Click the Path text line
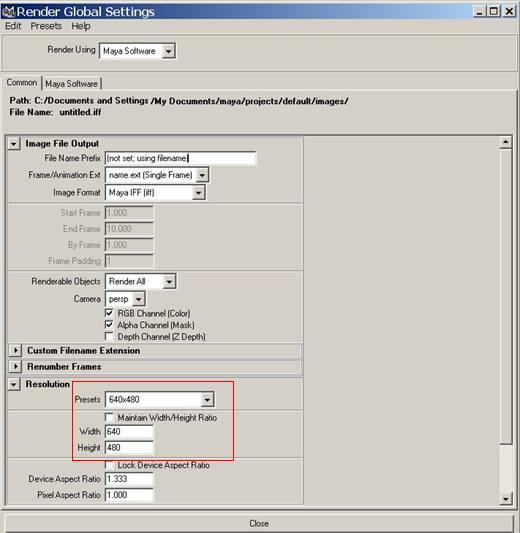Viewport: 520px width, 533px height. (x=179, y=101)
